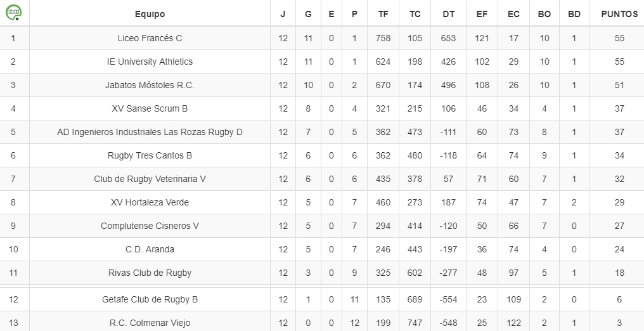Click the BO column header
The image size is (644, 331).
click(x=544, y=14)
